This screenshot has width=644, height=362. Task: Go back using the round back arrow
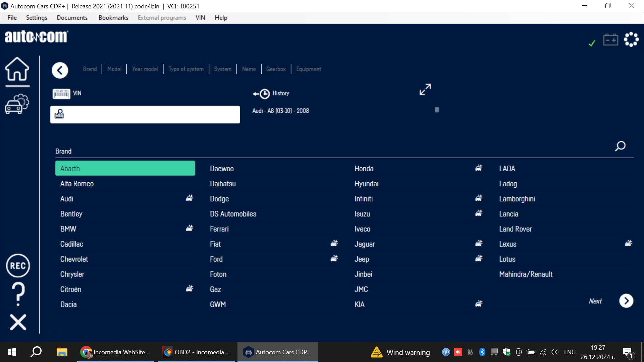60,70
